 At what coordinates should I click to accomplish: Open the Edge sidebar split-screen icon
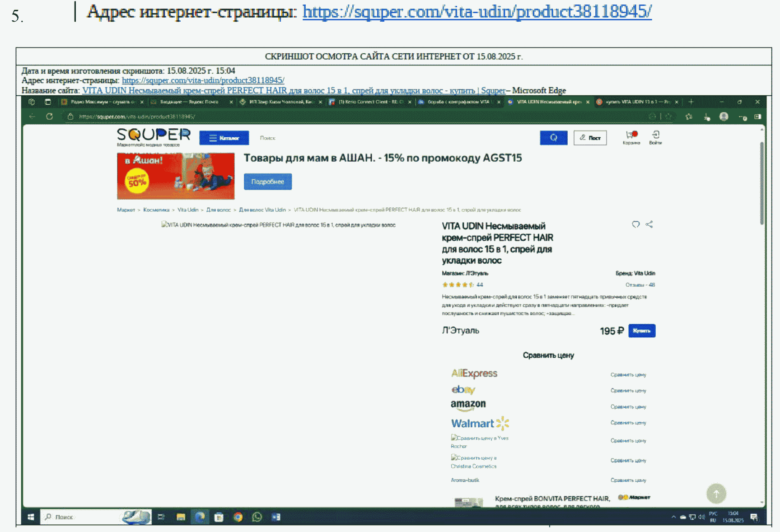tap(757, 117)
